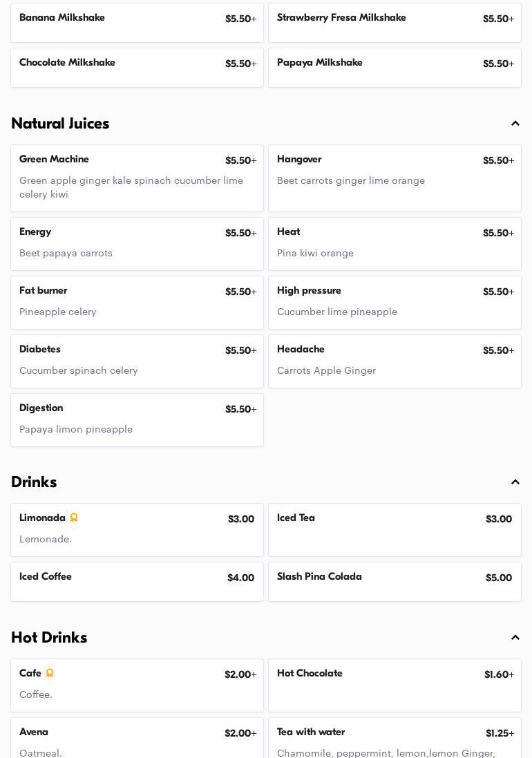Collapse the Drinks section chevron
Image resolution: width=532 pixels, height=758 pixels.
pyautogui.click(x=515, y=482)
